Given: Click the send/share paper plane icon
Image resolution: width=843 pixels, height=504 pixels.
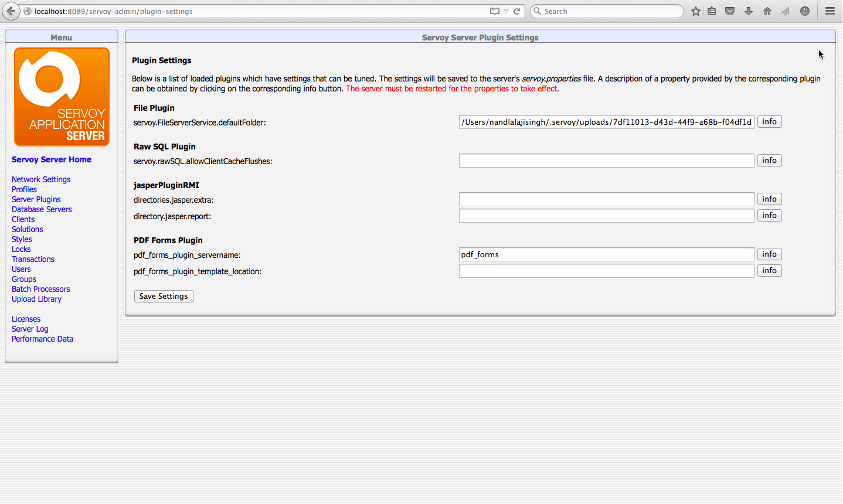Looking at the screenshot, I should click(x=786, y=11).
